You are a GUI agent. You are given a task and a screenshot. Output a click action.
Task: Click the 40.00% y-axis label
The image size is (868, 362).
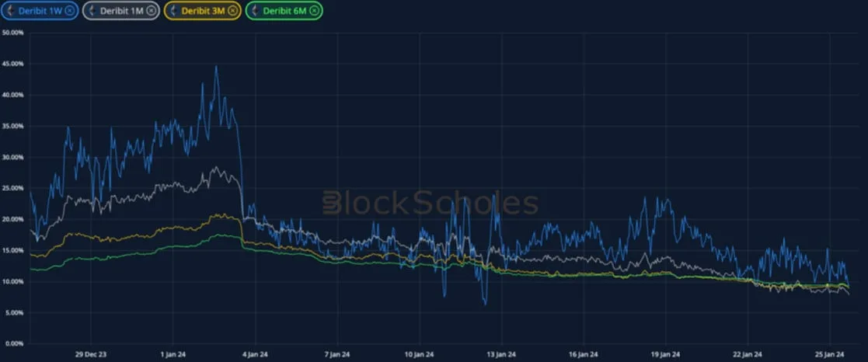click(12, 95)
